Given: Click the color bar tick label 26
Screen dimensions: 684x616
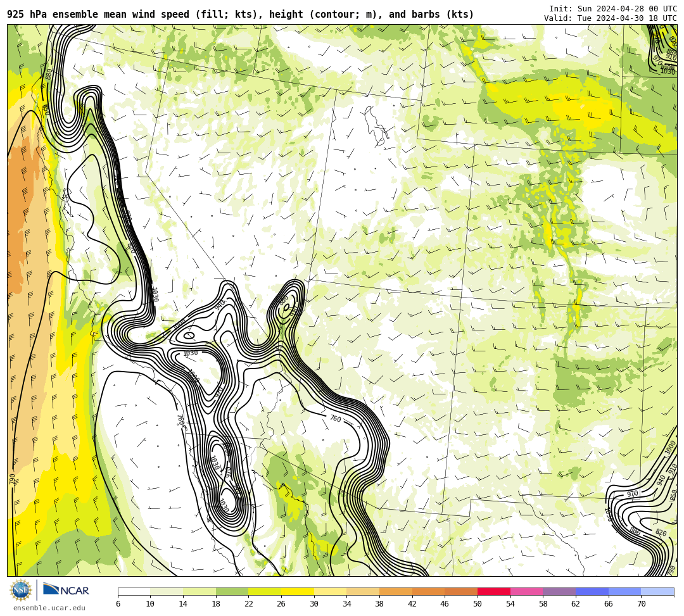Looking at the screenshot, I should click(281, 604).
